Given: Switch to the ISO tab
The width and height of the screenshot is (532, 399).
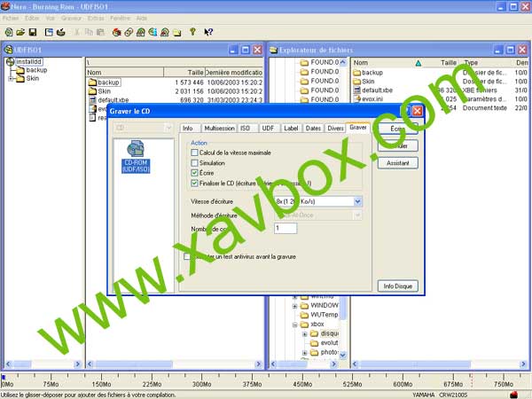Looking at the screenshot, I should pos(246,129).
